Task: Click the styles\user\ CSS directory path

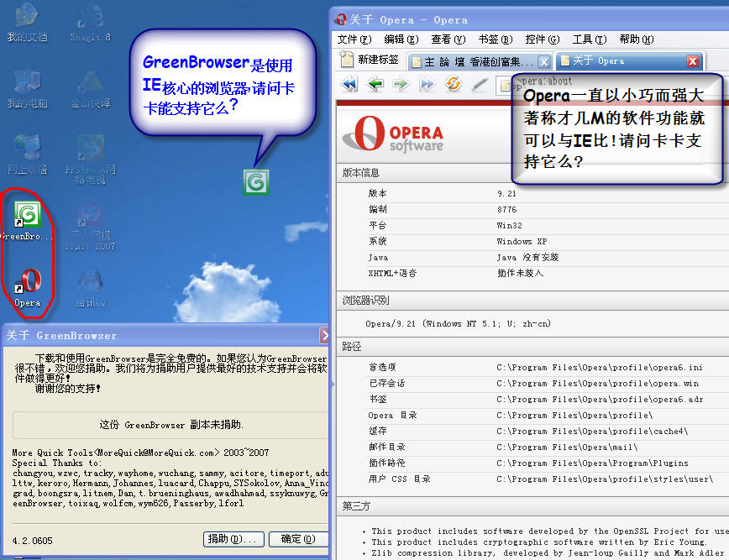Action: [x=605, y=479]
